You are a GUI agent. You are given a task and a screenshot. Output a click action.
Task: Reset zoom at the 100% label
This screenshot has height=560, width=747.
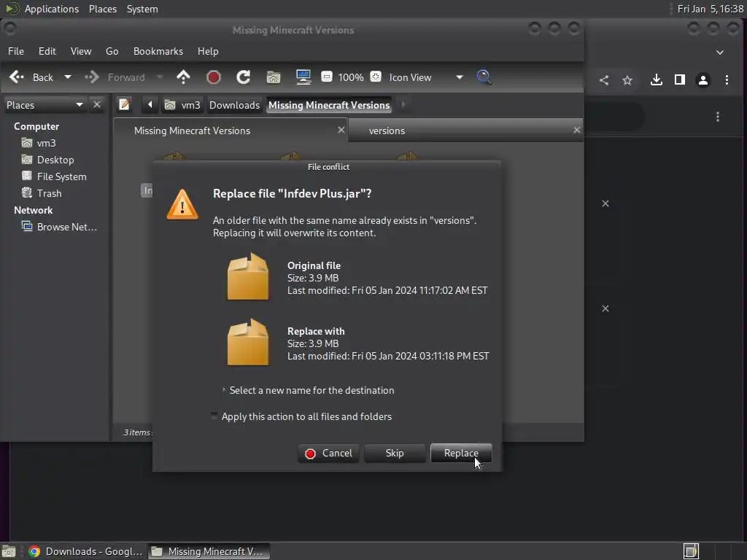click(x=351, y=77)
